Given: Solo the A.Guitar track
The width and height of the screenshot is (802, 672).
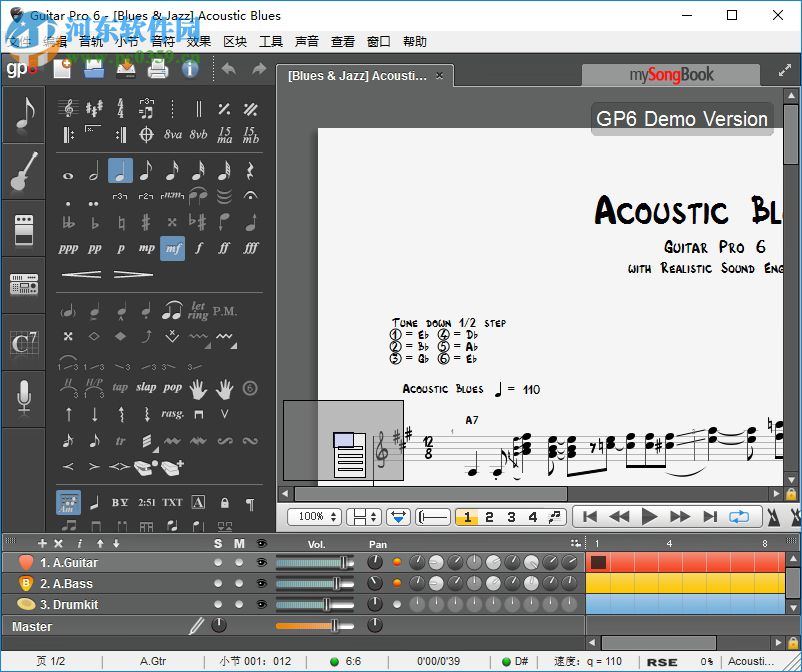Looking at the screenshot, I should tap(218, 562).
